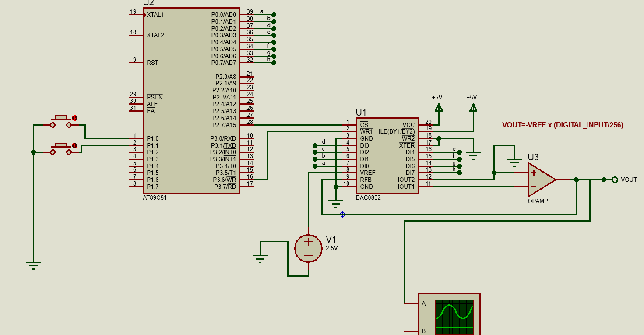Select the V1 voltage source symbol

coord(309,248)
